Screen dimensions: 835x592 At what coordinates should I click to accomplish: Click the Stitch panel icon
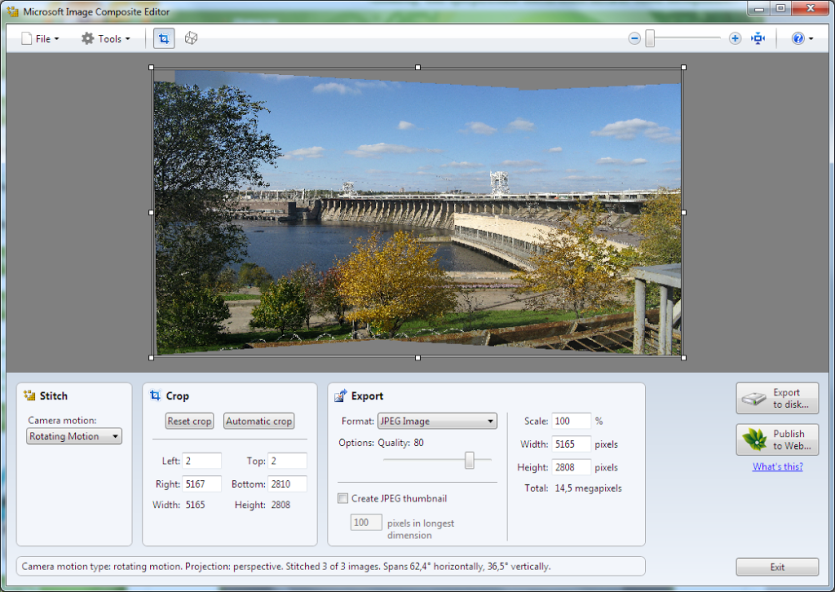29,396
